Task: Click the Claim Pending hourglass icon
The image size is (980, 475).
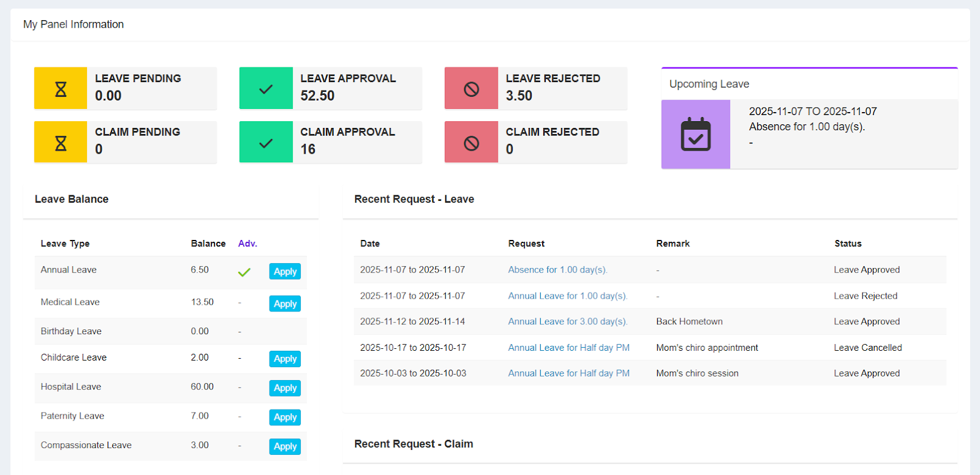Action: [61, 143]
